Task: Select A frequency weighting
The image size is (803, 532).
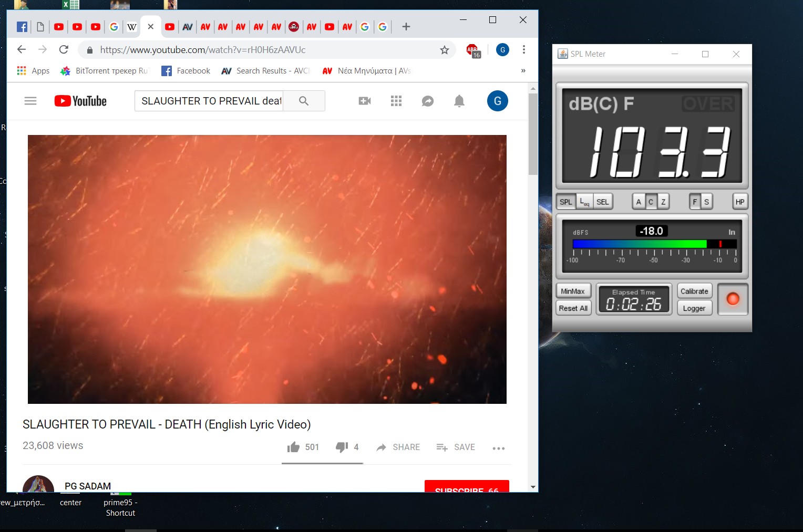Action: click(639, 202)
